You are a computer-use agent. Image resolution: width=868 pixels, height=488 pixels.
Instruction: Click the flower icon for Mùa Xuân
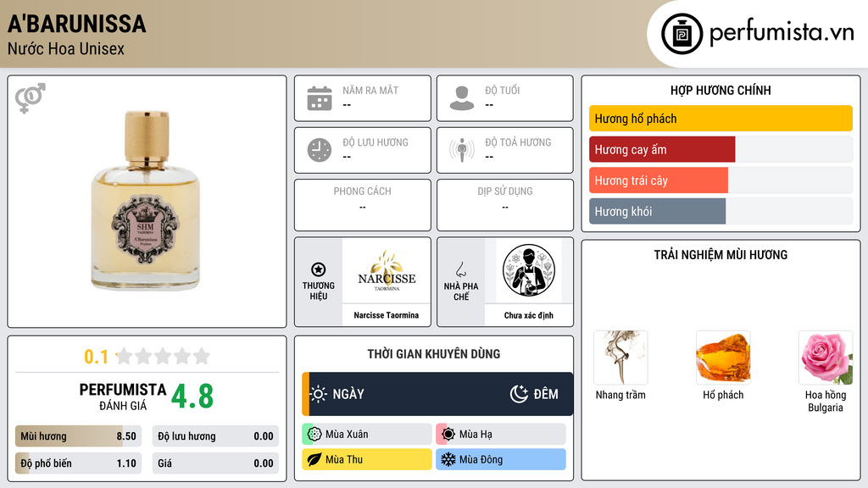[314, 435]
